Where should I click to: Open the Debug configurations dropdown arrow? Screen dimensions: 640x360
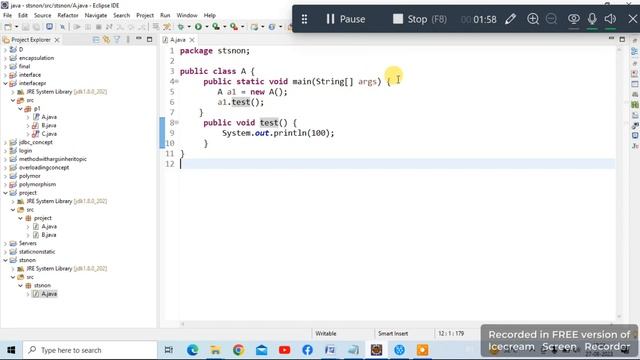[189, 27]
